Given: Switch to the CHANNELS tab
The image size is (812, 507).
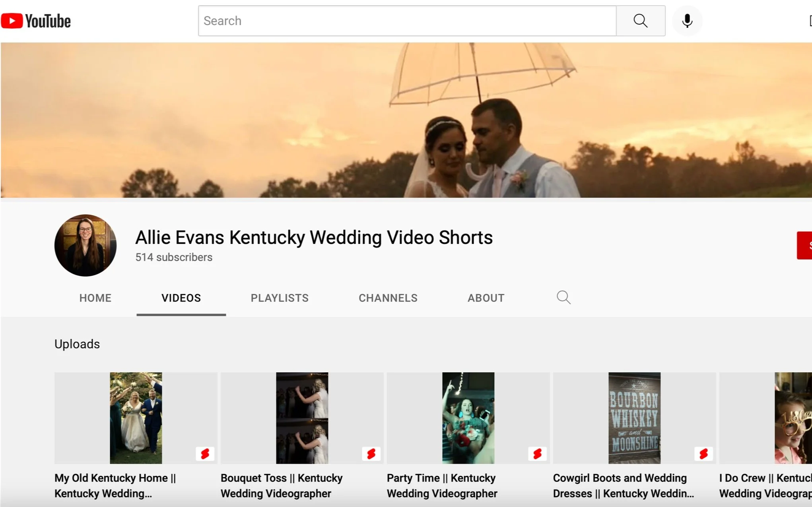Looking at the screenshot, I should point(388,298).
